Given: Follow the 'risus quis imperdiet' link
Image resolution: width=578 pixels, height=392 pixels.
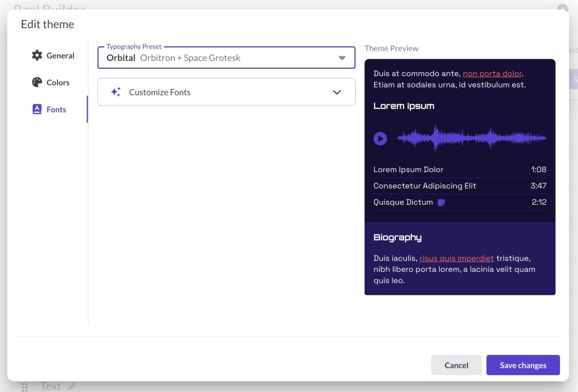Looking at the screenshot, I should (456, 258).
